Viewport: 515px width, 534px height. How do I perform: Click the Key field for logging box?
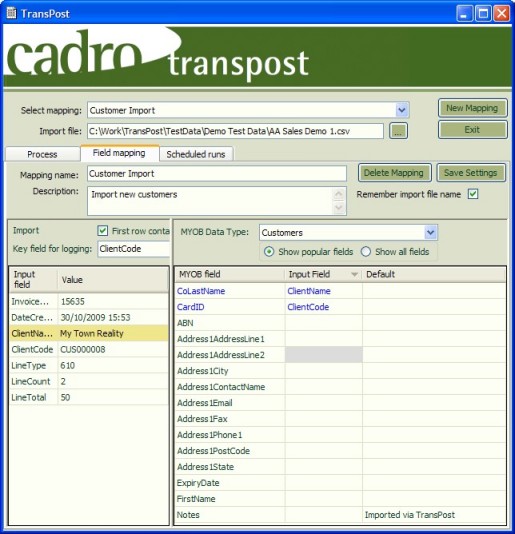point(134,249)
